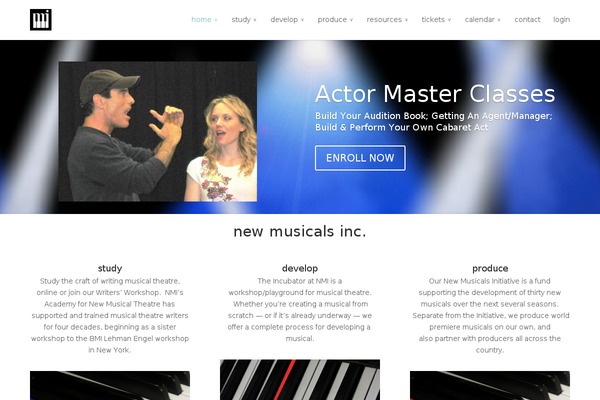
Task: Click the new musicals inc. title
Action: point(300,231)
